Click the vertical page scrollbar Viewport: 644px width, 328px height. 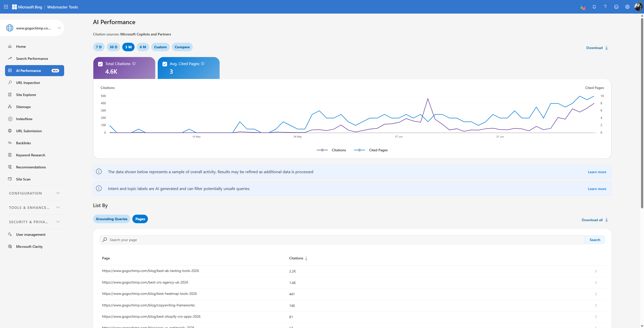(642, 113)
